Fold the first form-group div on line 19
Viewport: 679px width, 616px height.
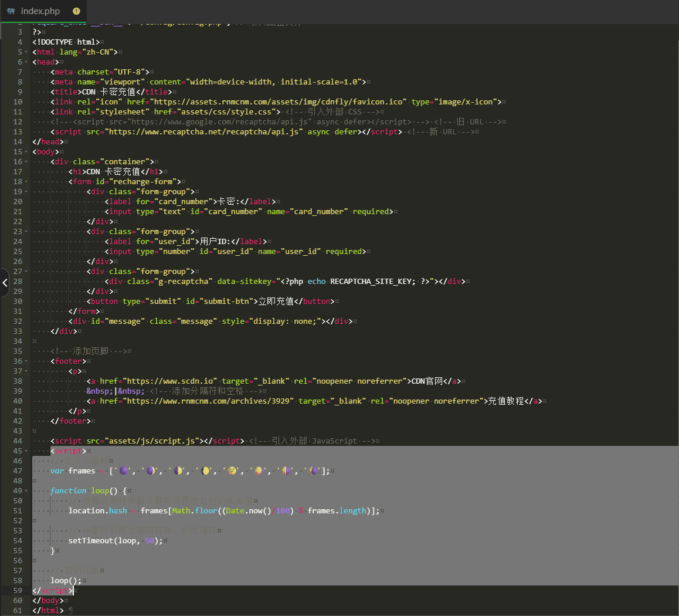click(26, 191)
